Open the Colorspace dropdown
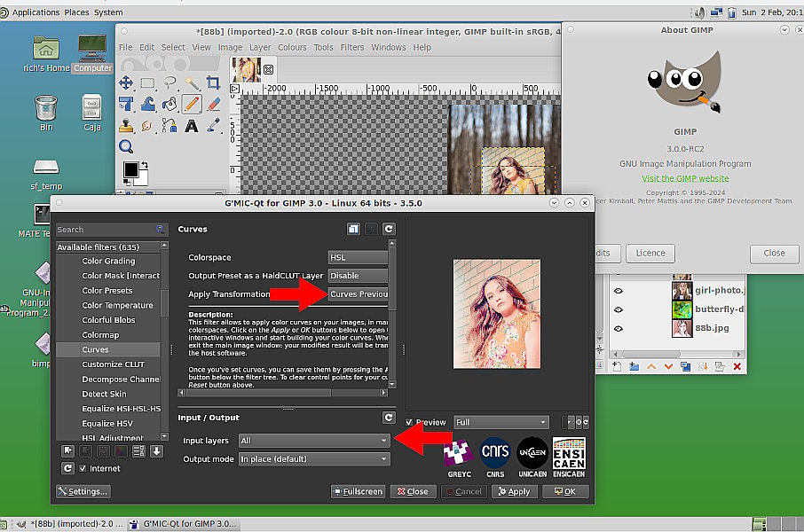The image size is (804, 532). (x=358, y=257)
